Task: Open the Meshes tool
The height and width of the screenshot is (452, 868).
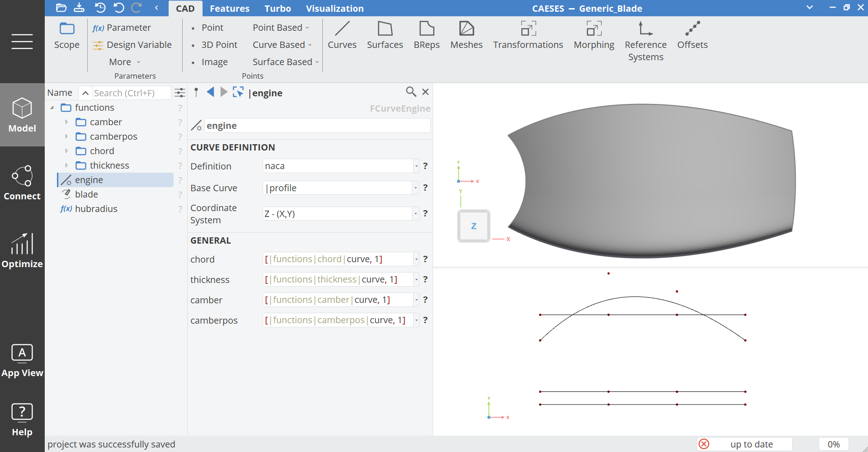Action: (x=466, y=35)
